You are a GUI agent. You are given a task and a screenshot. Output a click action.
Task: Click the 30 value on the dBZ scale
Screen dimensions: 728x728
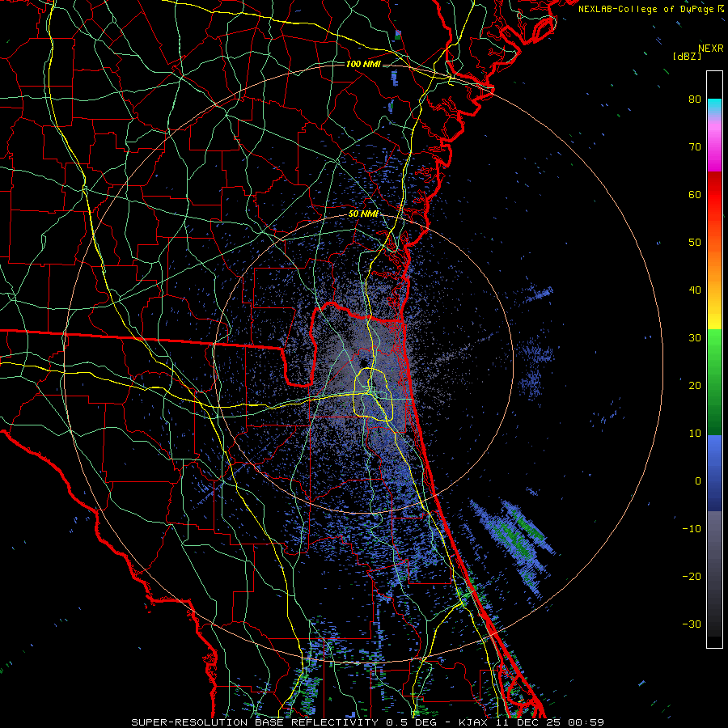[695, 337]
